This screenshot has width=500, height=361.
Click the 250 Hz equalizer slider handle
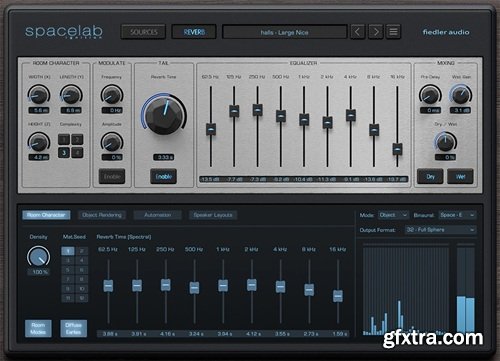tap(257, 110)
